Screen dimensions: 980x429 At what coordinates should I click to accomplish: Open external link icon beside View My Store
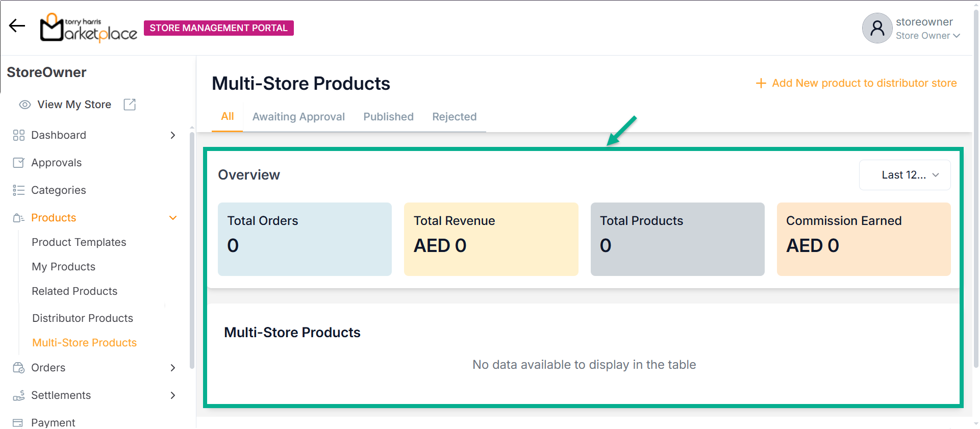(x=130, y=105)
